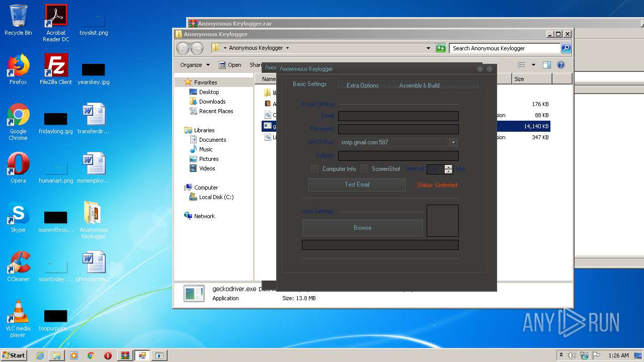Screen dimensions: 644x362
Task: Switch to the Basic Settings tab
Action: click(x=309, y=84)
